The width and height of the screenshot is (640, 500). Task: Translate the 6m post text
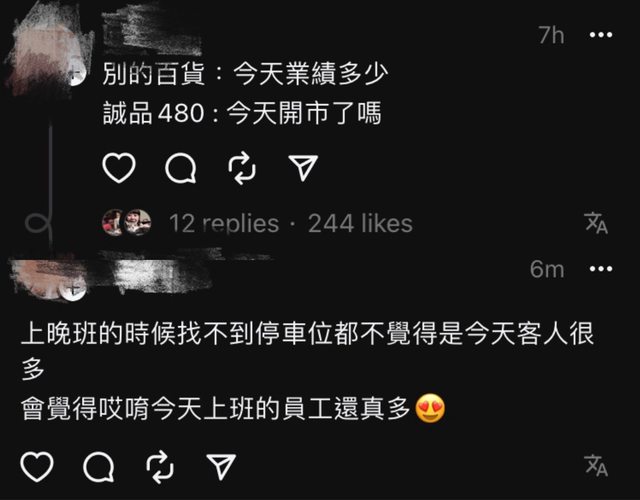596,465
